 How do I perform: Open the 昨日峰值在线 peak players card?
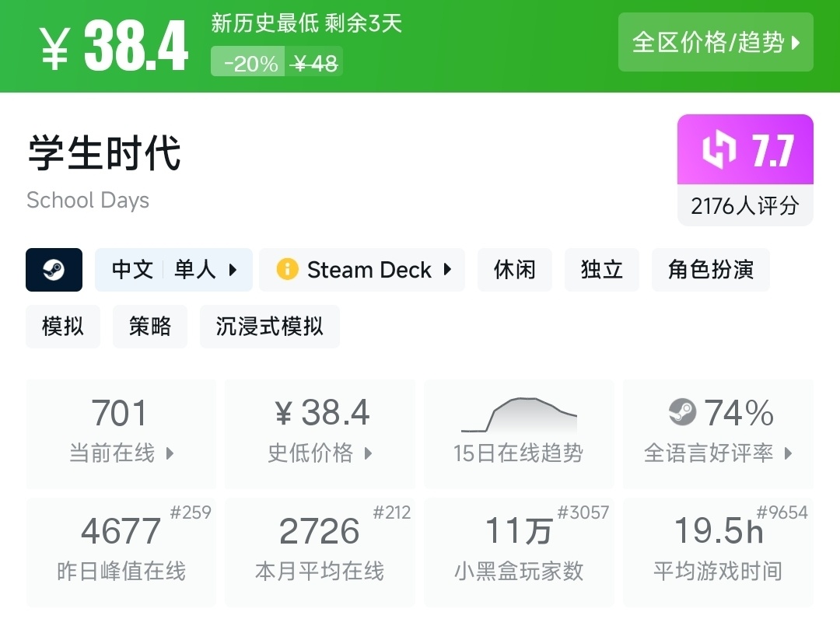[121, 552]
